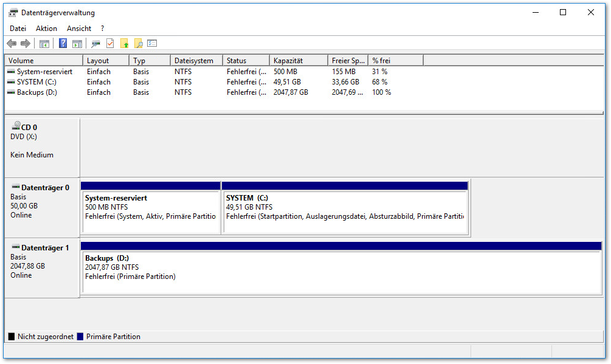Click the blue Primäre Partition legend swatch

pyautogui.click(x=80, y=337)
